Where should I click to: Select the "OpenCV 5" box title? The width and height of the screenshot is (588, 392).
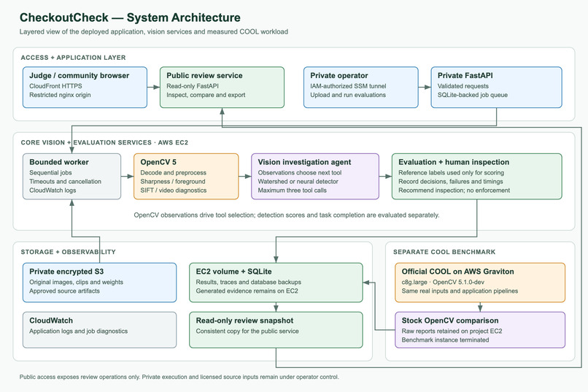click(158, 162)
